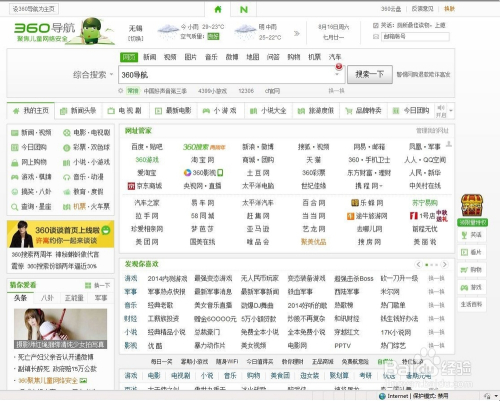
Task: Click the shopping cart icon in right sidebar
Action: [464, 269]
